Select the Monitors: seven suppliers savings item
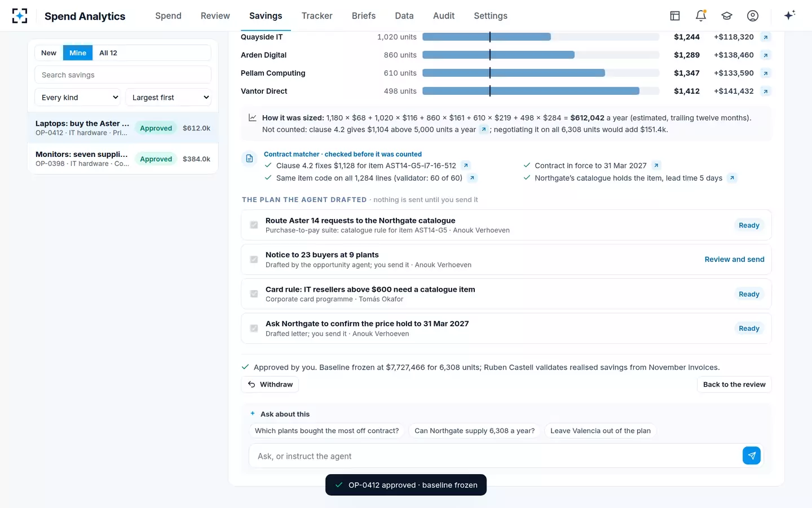812x508 pixels. pyautogui.click(x=123, y=159)
